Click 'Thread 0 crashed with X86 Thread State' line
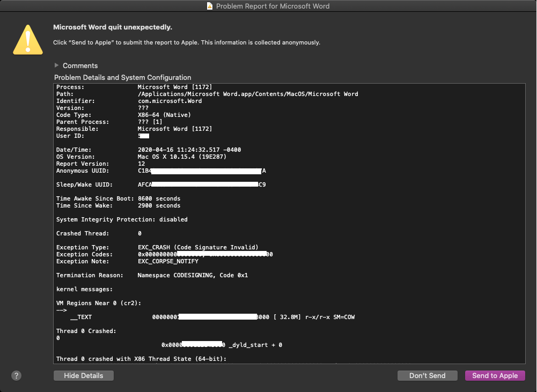This screenshot has height=392, width=537. click(x=142, y=359)
